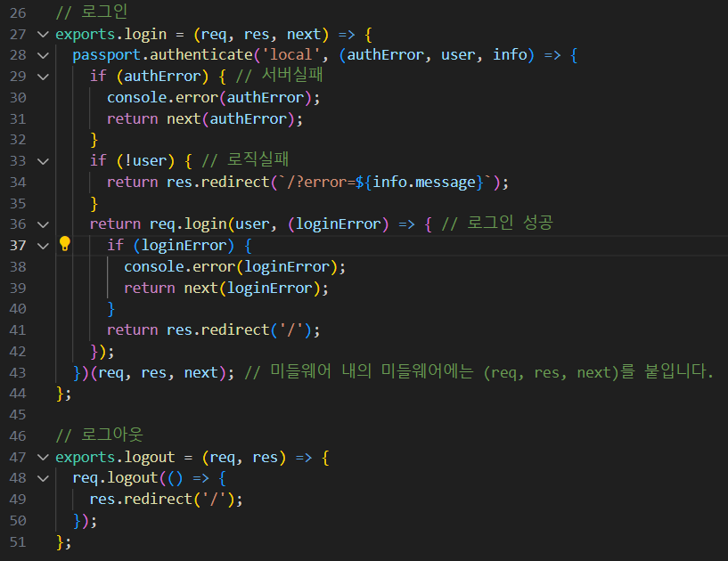Screen dimensions: 728x561
Task: Fold the loginError if block on line 37
Action: click(43, 246)
